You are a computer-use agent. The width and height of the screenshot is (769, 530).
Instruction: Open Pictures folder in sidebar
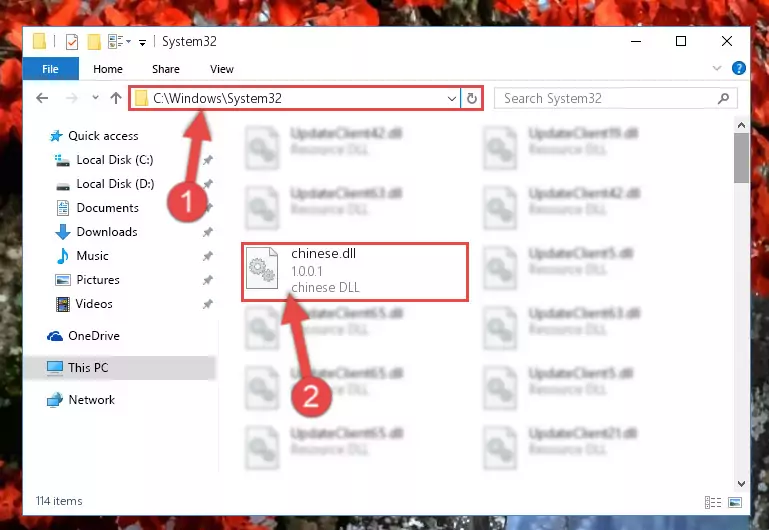pyautogui.click(x=98, y=280)
